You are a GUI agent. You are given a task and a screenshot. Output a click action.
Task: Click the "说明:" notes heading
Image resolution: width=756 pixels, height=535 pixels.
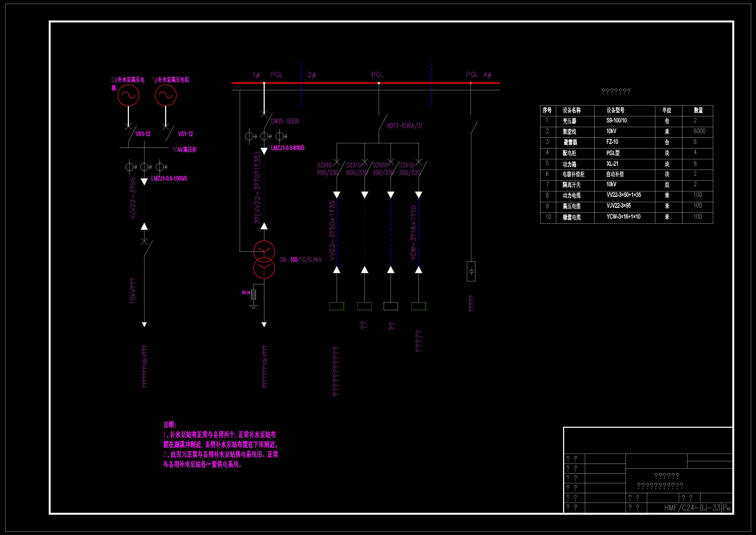[170, 425]
